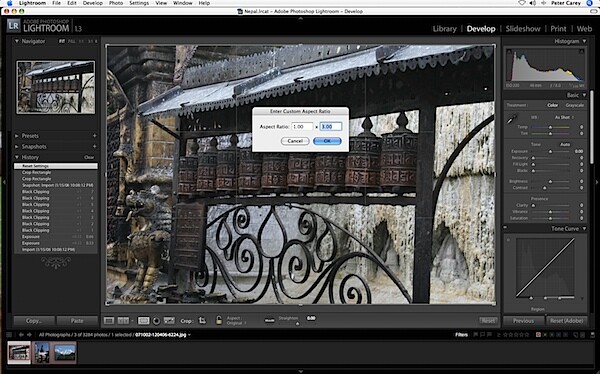
Task: Switch to the Print module
Action: click(558, 29)
